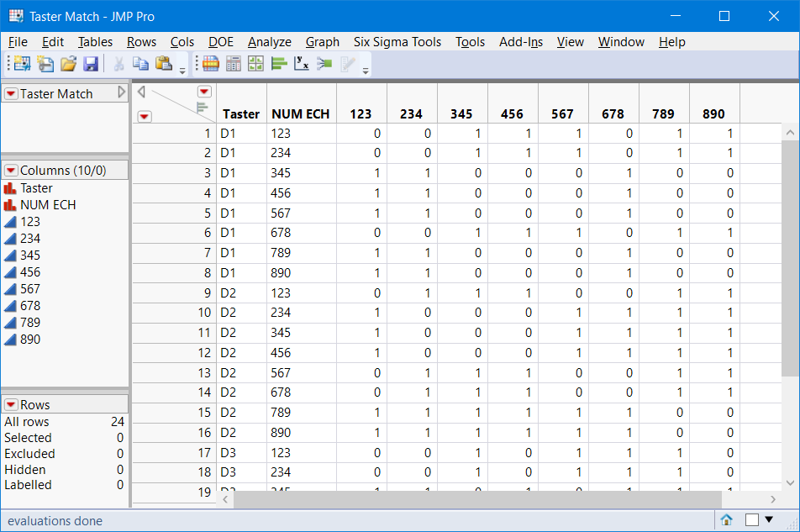Open the second toolbar overflow options arrow

click(x=366, y=71)
